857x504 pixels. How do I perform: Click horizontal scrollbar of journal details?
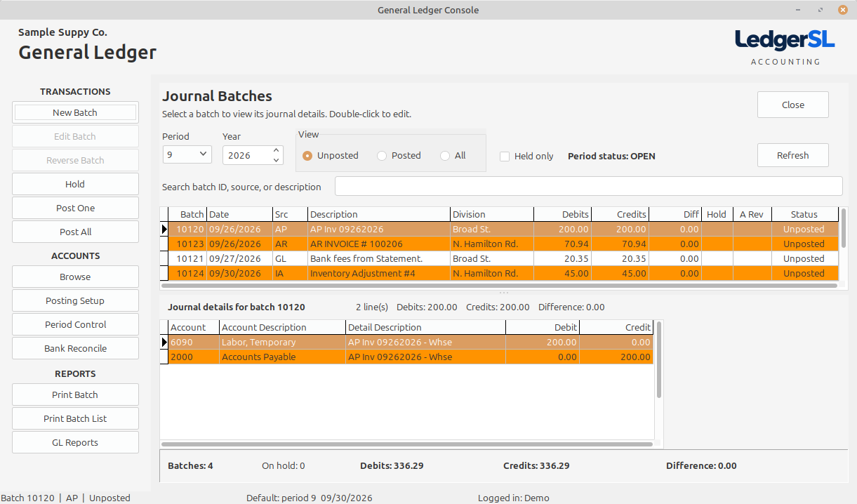407,444
